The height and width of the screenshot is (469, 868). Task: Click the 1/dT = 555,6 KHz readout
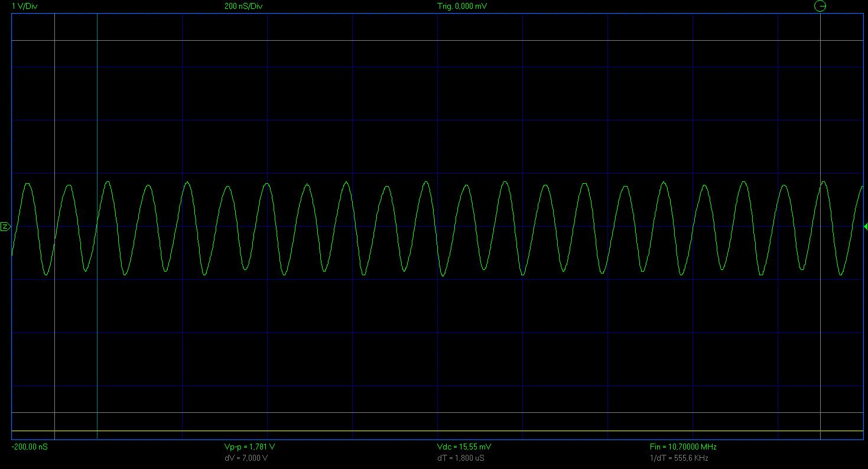678,458
